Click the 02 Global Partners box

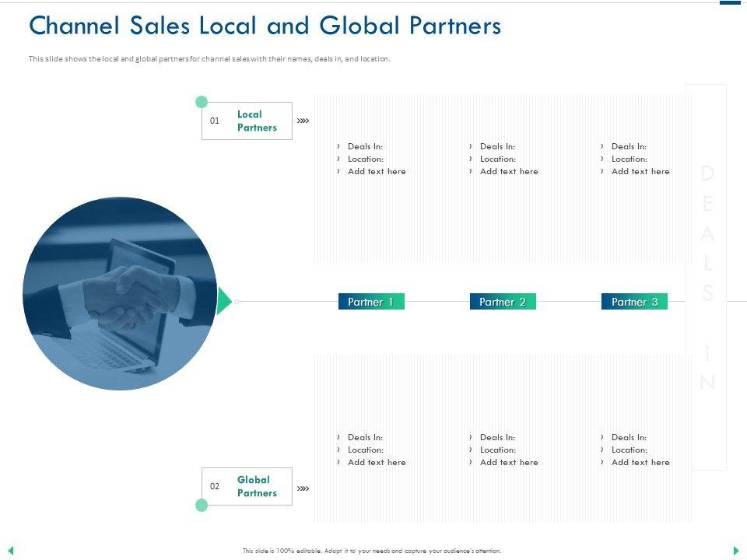coord(247,486)
